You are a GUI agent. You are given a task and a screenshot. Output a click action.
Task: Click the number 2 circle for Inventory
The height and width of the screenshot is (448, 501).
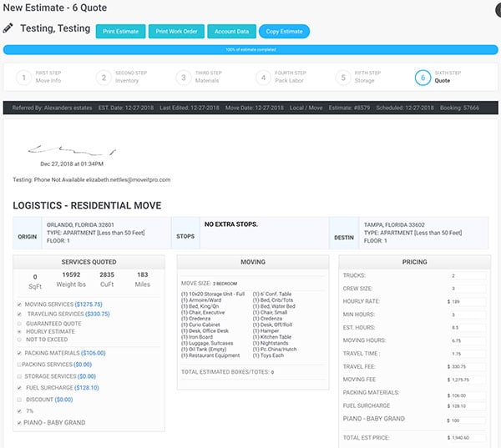coord(104,78)
